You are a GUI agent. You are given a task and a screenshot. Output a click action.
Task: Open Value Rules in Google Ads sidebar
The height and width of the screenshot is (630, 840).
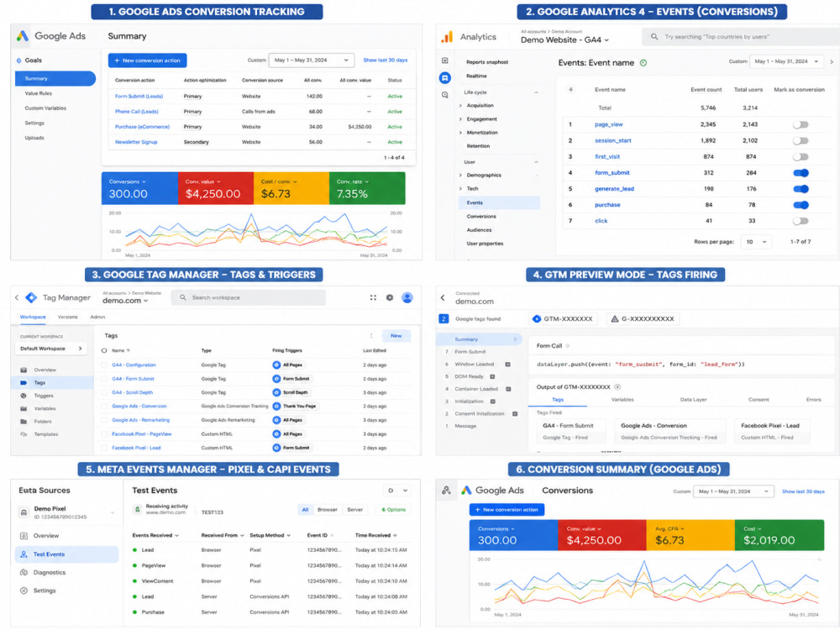(x=38, y=94)
